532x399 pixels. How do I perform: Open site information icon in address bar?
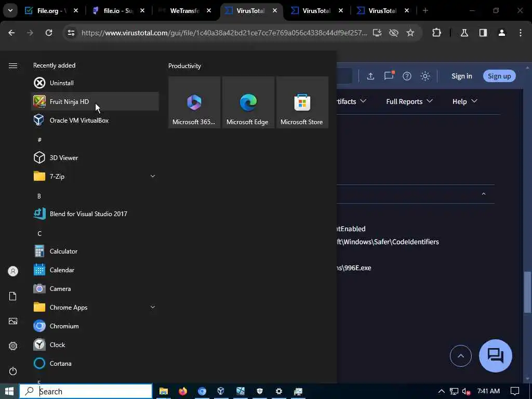pos(71,33)
